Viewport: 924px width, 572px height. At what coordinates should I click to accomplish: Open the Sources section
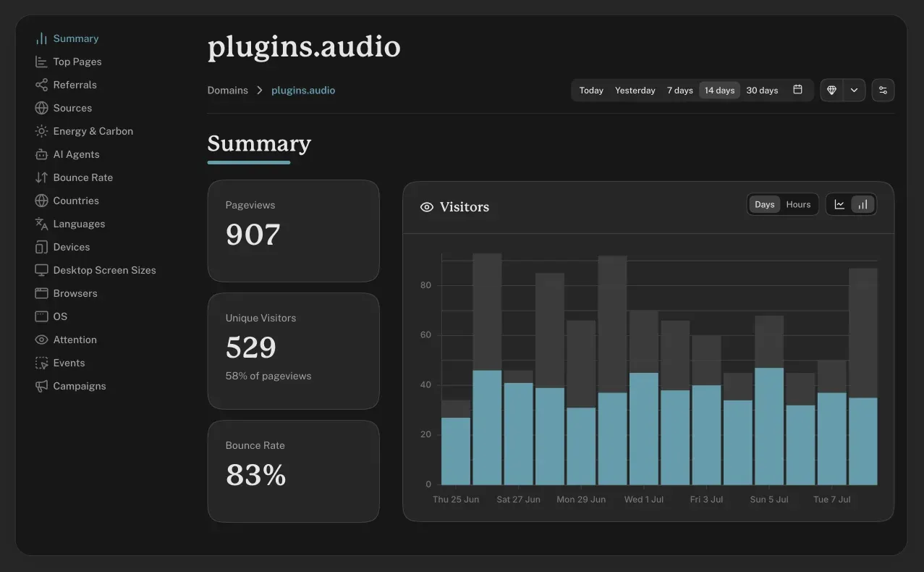(x=72, y=108)
